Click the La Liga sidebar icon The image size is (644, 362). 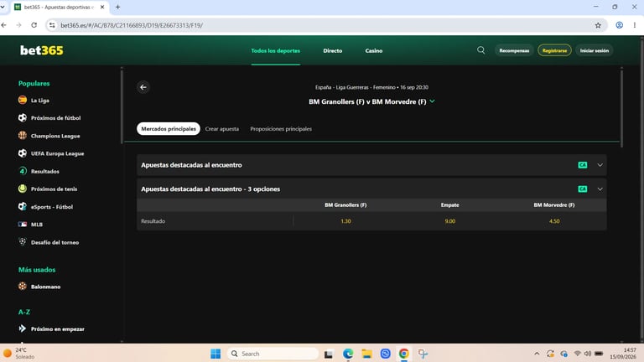[x=23, y=100]
